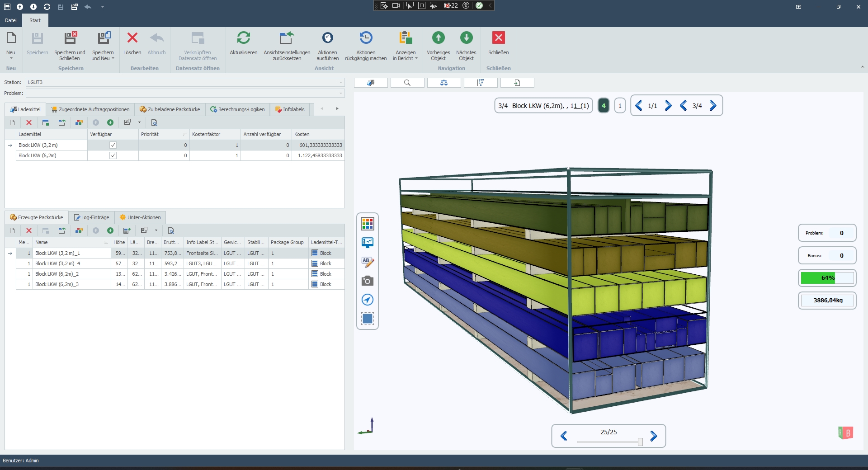Click the magnifier search button above 3D view

click(x=407, y=83)
